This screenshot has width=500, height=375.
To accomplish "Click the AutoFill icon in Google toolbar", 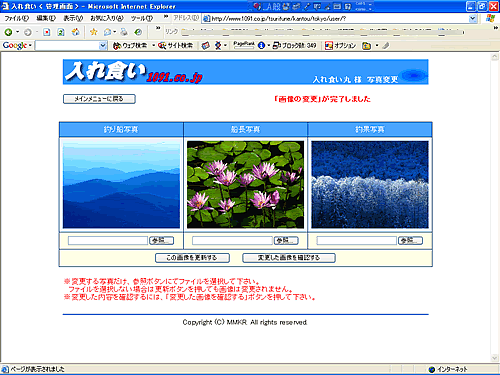I will point(366,46).
